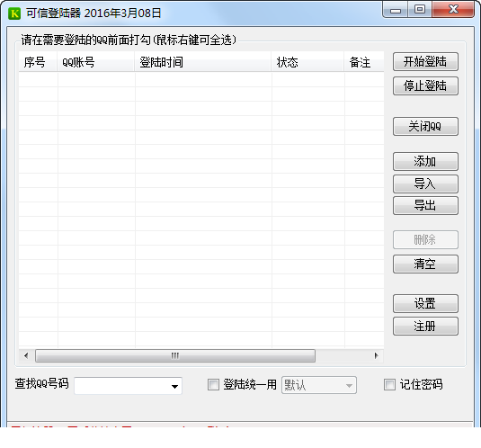Tick the 记住密码 checkbox
481x448 pixels.
(x=389, y=384)
